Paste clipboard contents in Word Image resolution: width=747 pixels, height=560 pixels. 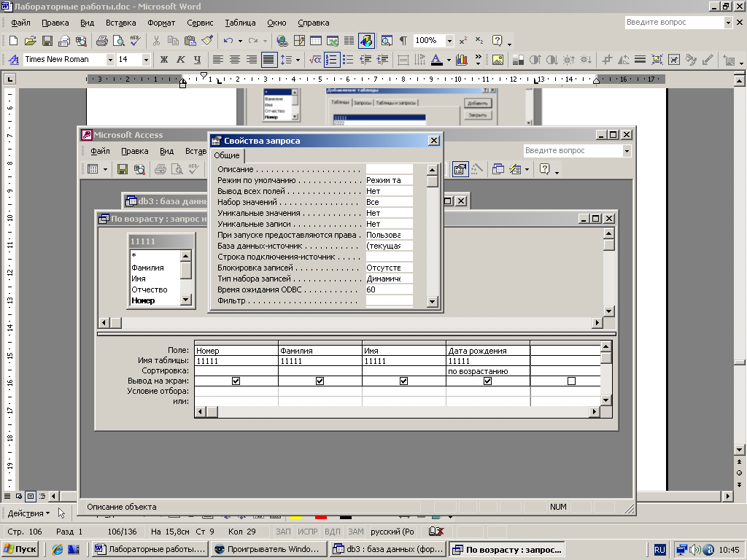(x=190, y=41)
